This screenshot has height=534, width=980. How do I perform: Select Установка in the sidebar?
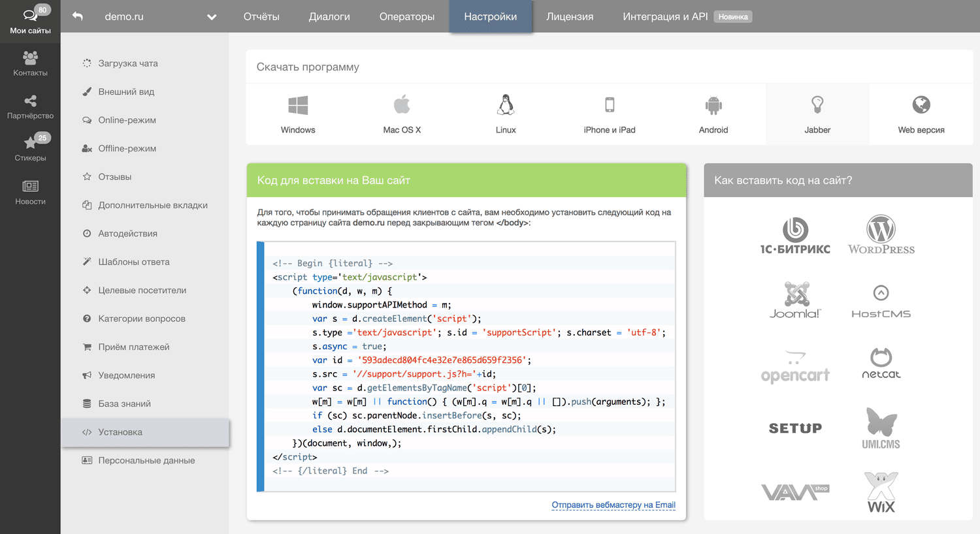tap(145, 432)
